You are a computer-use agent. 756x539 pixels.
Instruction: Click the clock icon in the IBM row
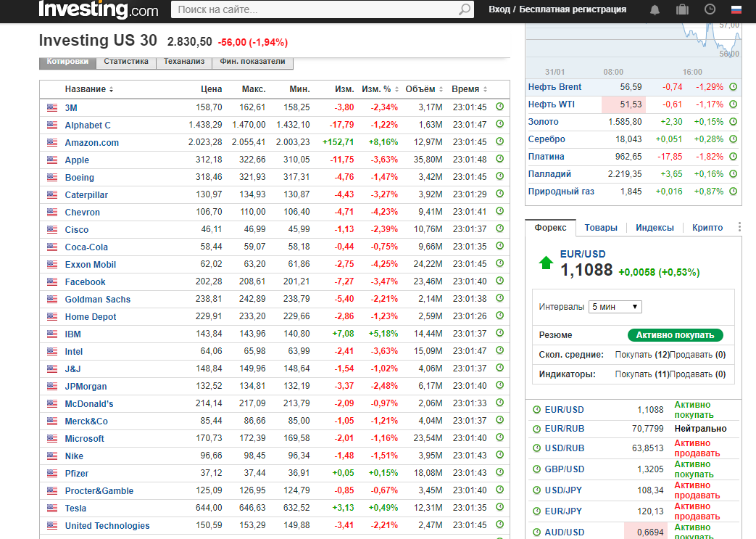[x=500, y=333]
